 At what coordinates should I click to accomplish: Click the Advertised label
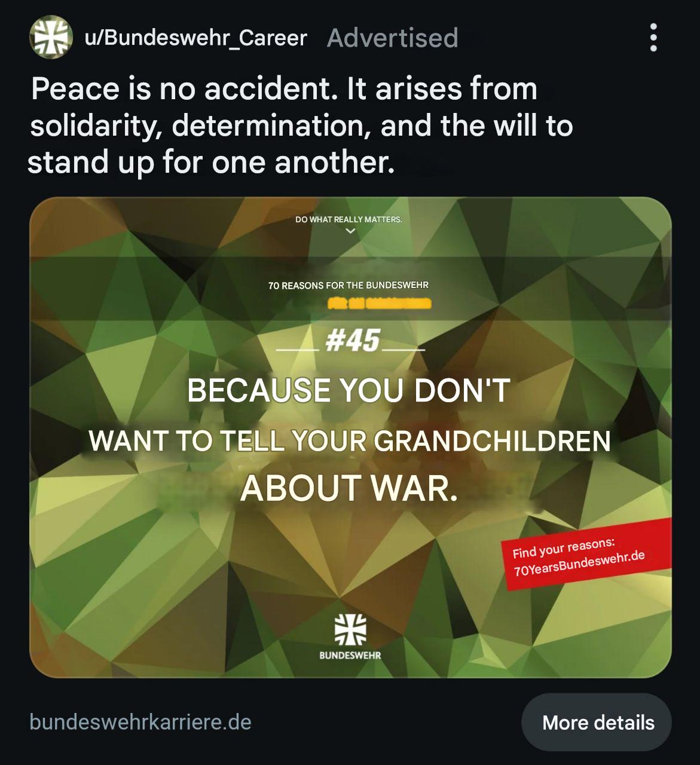393,38
